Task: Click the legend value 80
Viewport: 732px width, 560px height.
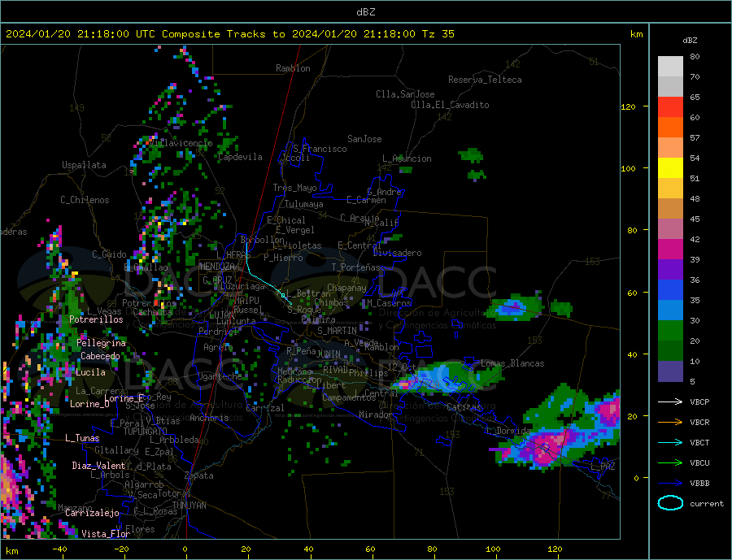Action: click(695, 56)
